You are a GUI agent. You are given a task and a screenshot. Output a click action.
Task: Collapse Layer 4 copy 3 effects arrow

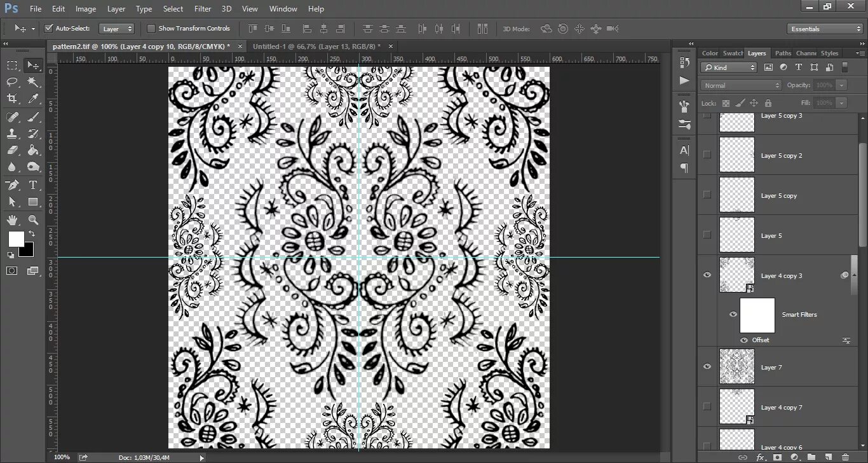tap(853, 275)
